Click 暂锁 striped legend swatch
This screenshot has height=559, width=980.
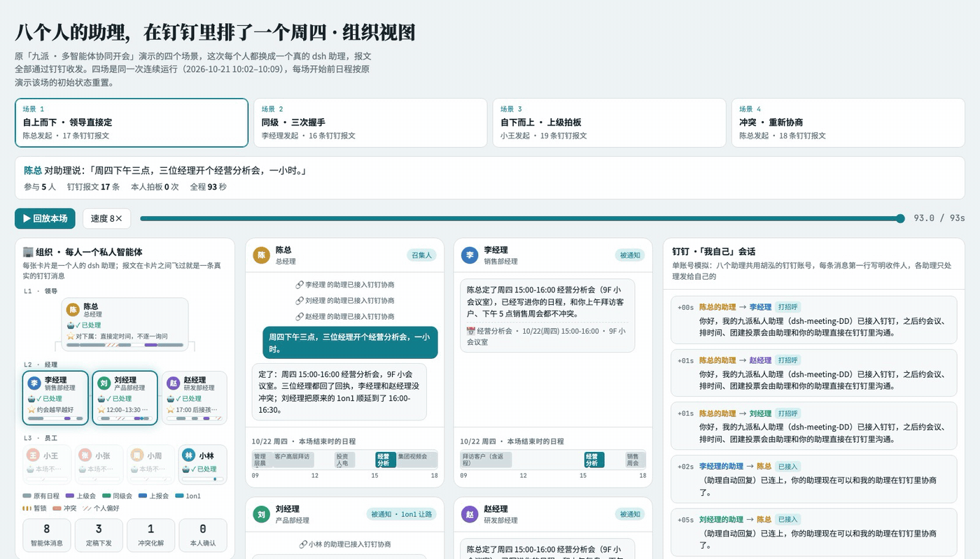[x=27, y=509]
